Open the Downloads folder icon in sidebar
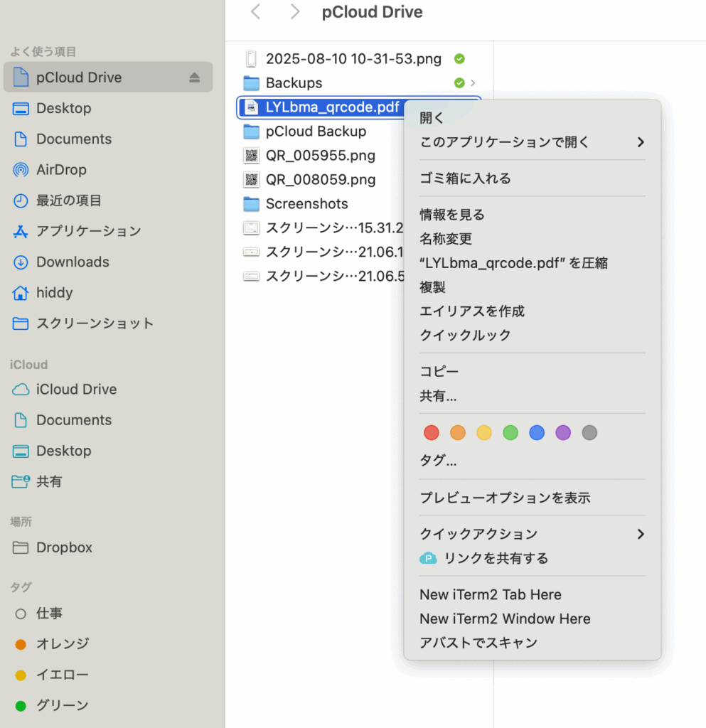 (21, 262)
